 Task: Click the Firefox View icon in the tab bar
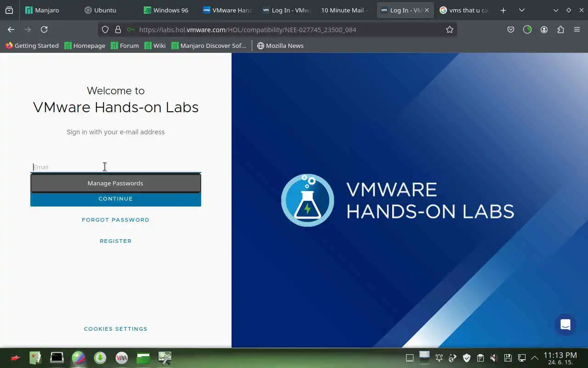[x=9, y=10]
